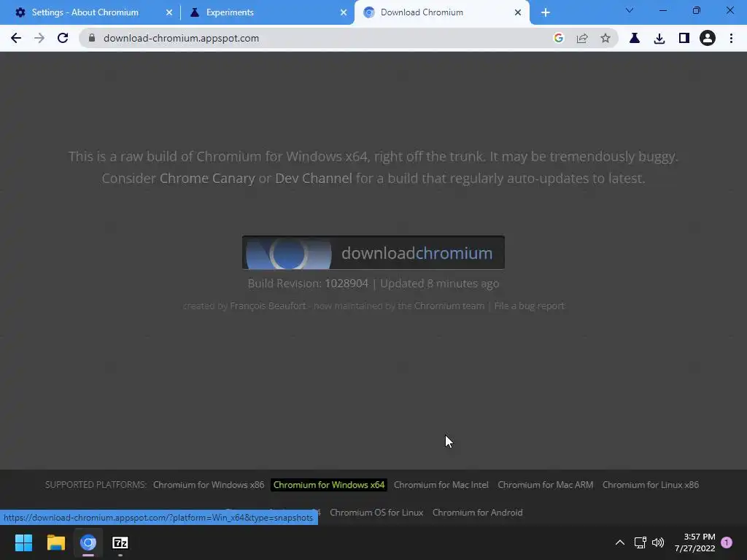This screenshot has width=747, height=560.
Task: Show hidden system tray icons
Action: pyautogui.click(x=620, y=542)
